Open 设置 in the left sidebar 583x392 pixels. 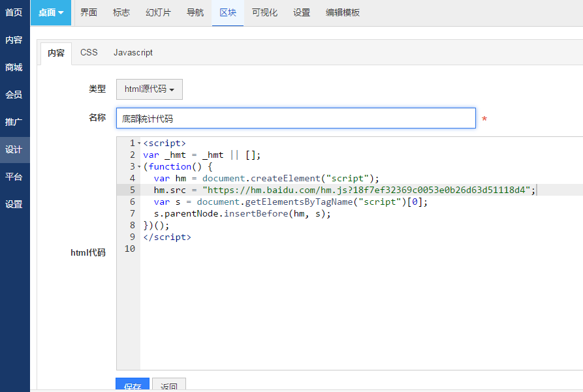(x=14, y=204)
